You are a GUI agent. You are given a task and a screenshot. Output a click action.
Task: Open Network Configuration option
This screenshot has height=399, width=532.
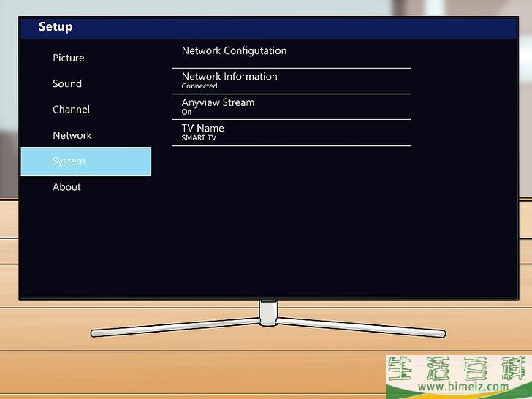click(234, 51)
